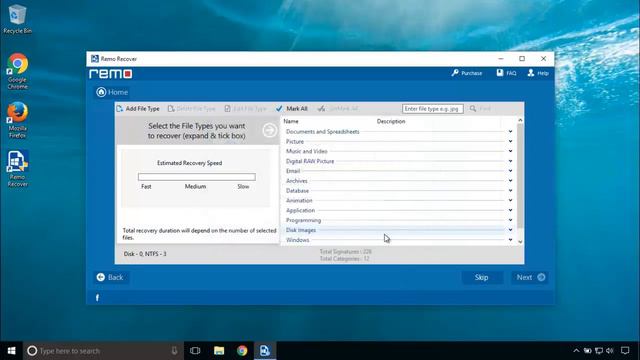Open Google Chrome desktop shortcut
The height and width of the screenshot is (360, 640).
(x=17, y=71)
